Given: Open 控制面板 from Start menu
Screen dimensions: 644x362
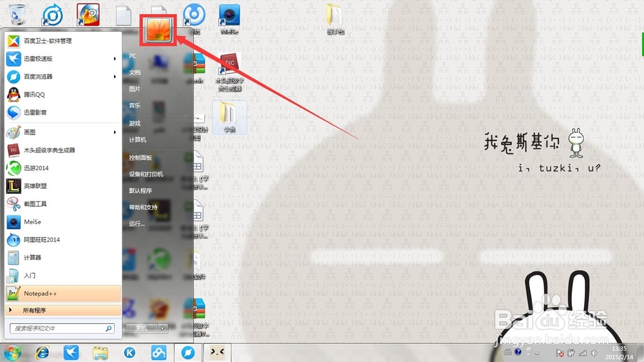Looking at the screenshot, I should [140, 158].
